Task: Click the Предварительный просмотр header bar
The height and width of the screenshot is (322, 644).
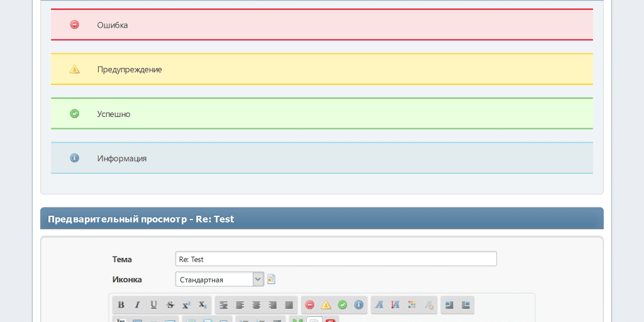Action: click(321, 219)
